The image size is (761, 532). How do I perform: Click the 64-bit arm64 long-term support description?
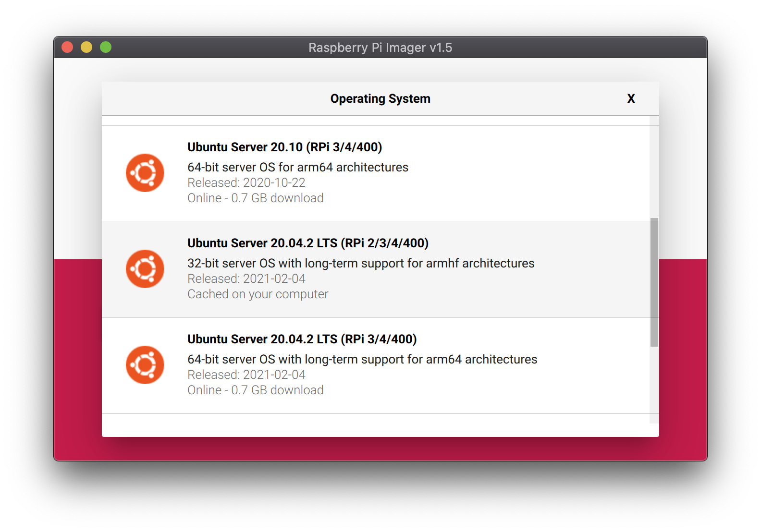362,359
